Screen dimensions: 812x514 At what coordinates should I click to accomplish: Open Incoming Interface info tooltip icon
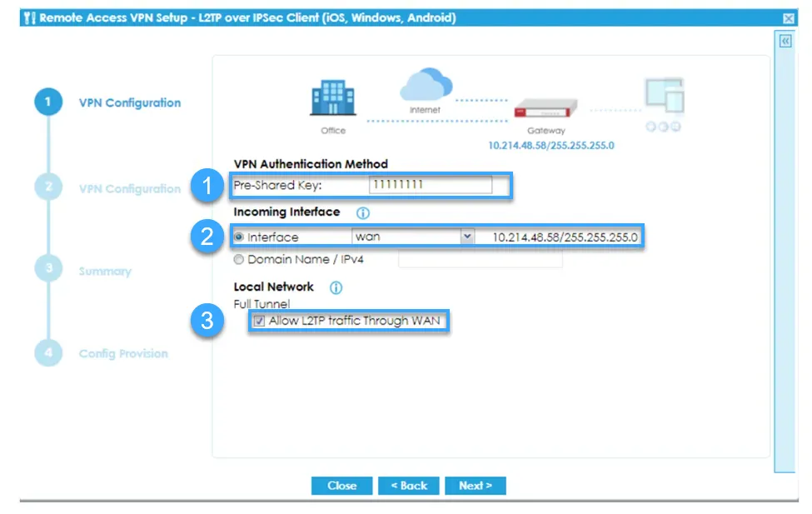tap(362, 213)
